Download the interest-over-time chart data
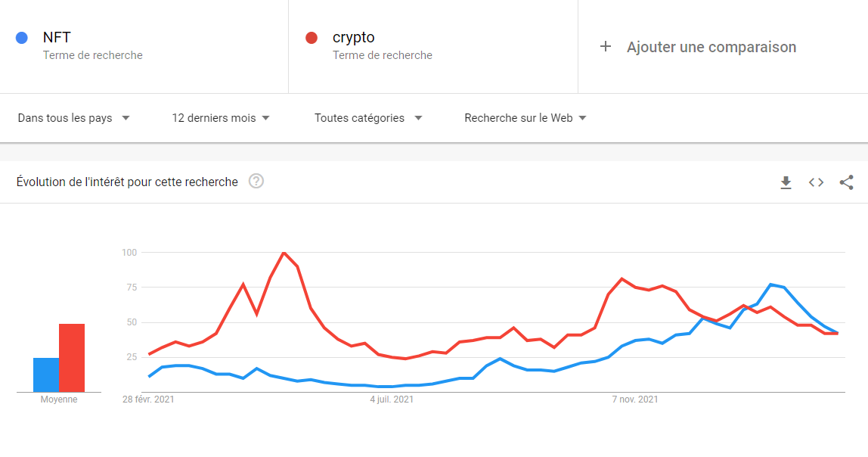Viewport: 868px width, 457px height. (786, 182)
